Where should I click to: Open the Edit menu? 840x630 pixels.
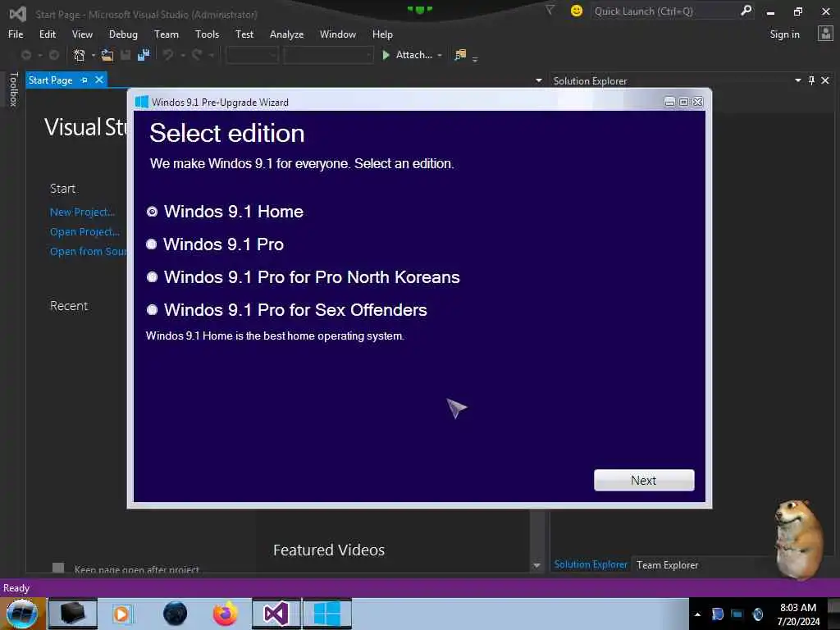48,34
